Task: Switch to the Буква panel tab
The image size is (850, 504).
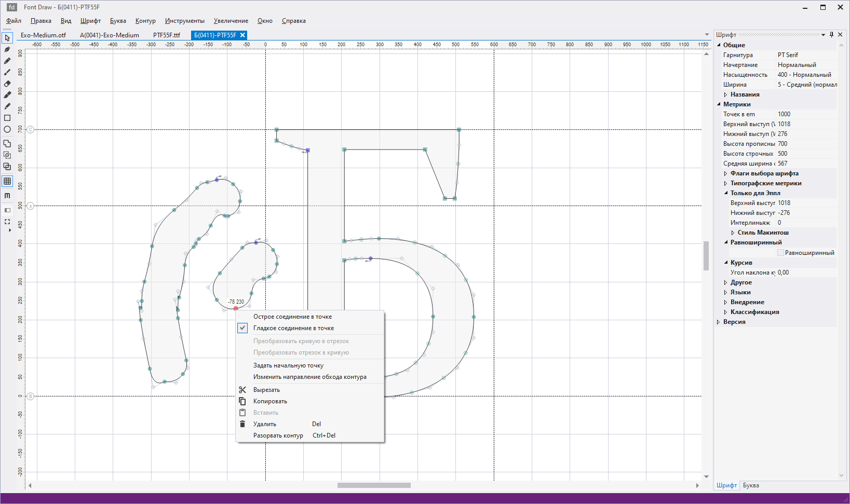Action: [x=751, y=485]
